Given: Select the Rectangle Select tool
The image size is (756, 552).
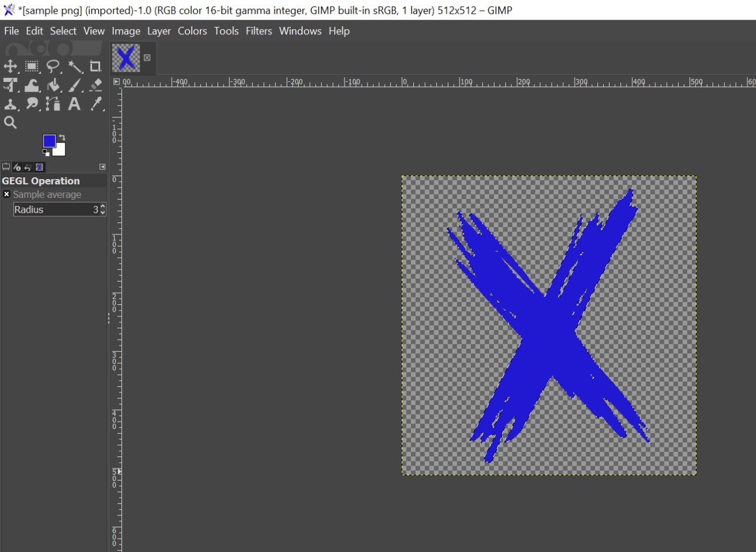Looking at the screenshot, I should click(32, 66).
